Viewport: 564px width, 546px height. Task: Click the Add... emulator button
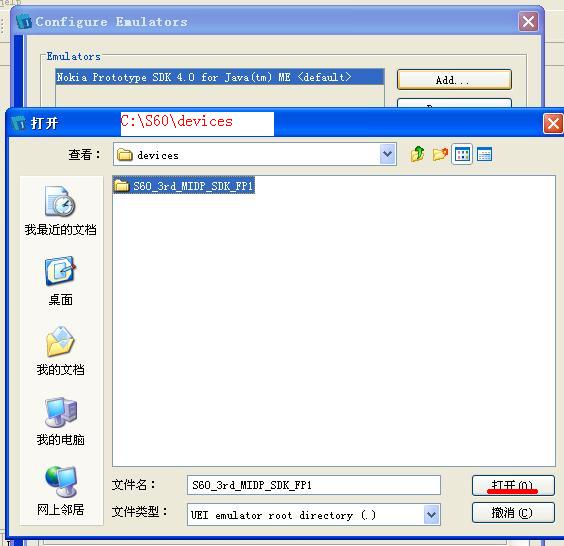tap(454, 79)
